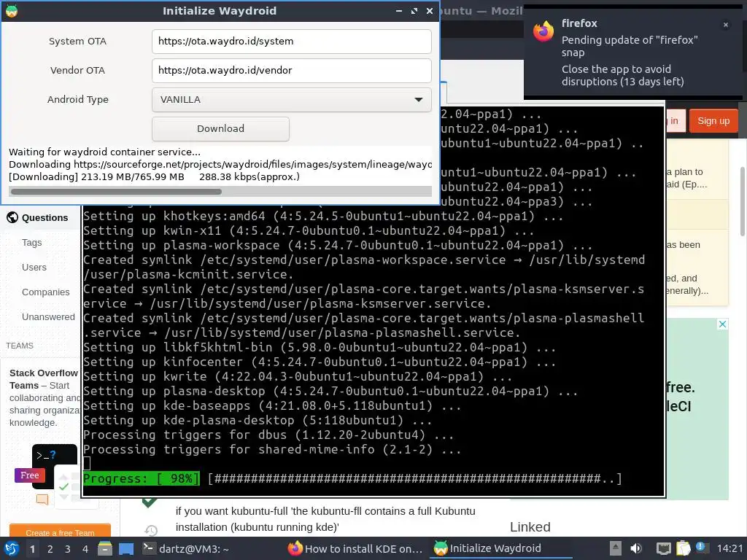Screen dimensions: 747x560
Task: Focus dartz@VM3 terminal taskbar entry
Action: click(x=187, y=548)
